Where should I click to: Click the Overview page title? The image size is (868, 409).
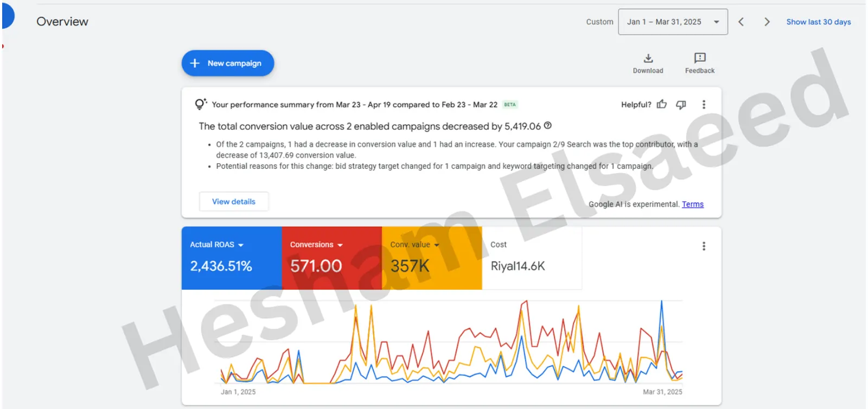click(62, 22)
